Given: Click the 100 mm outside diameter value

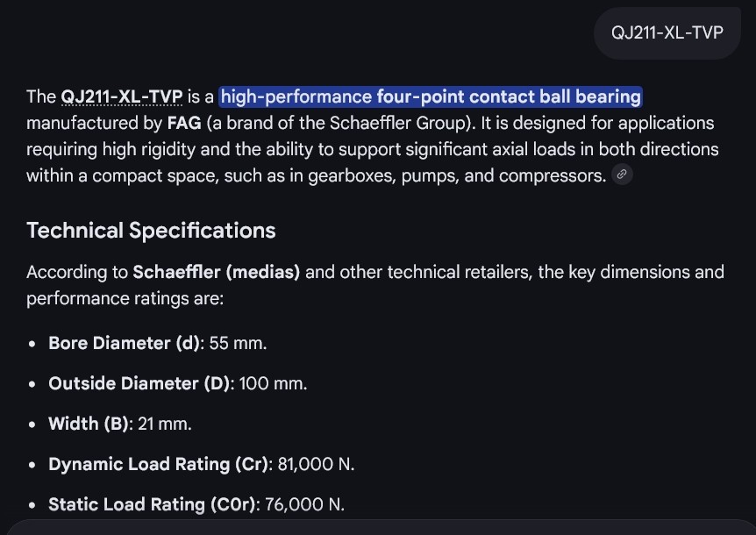Looking at the screenshot, I should (x=273, y=383).
